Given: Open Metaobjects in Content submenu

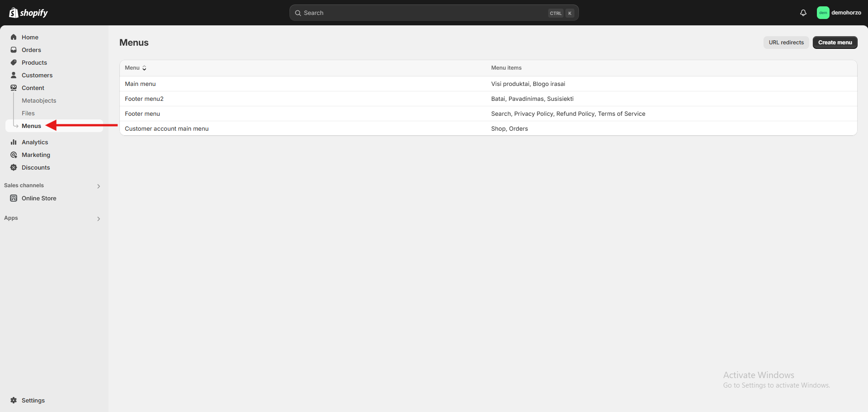Looking at the screenshot, I should (39, 100).
